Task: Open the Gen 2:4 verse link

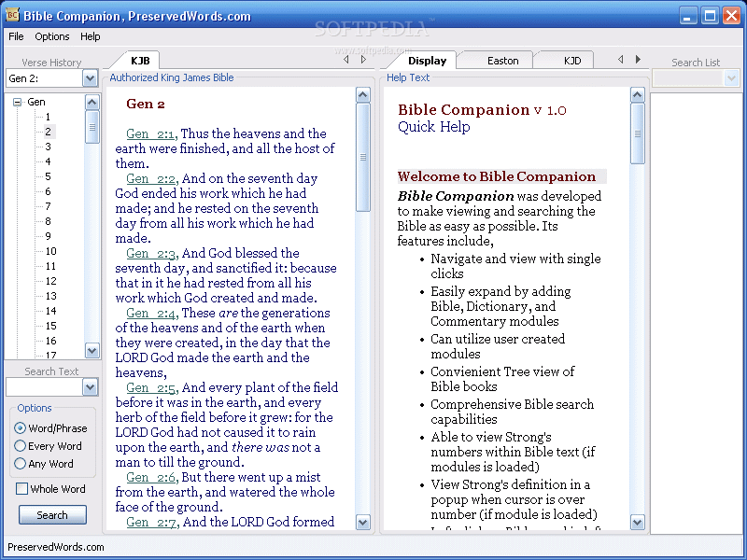Action: (x=151, y=313)
